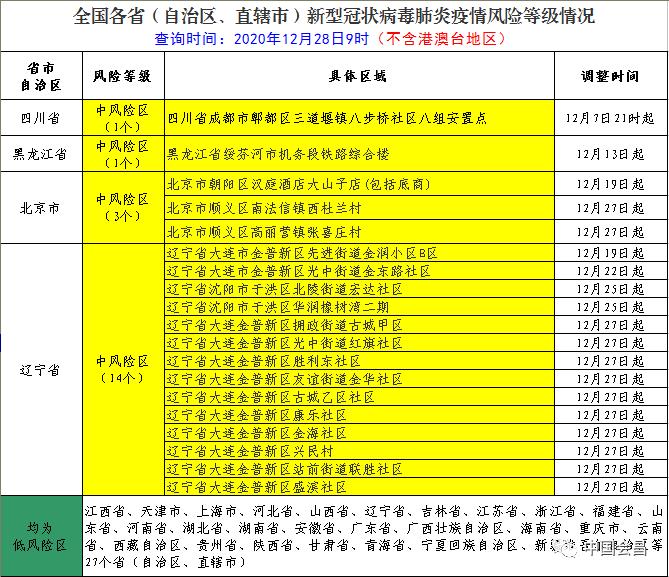The width and height of the screenshot is (669, 577).
Task: Select the 于洪区北陵街道宏达社区 area row
Action: [359, 289]
